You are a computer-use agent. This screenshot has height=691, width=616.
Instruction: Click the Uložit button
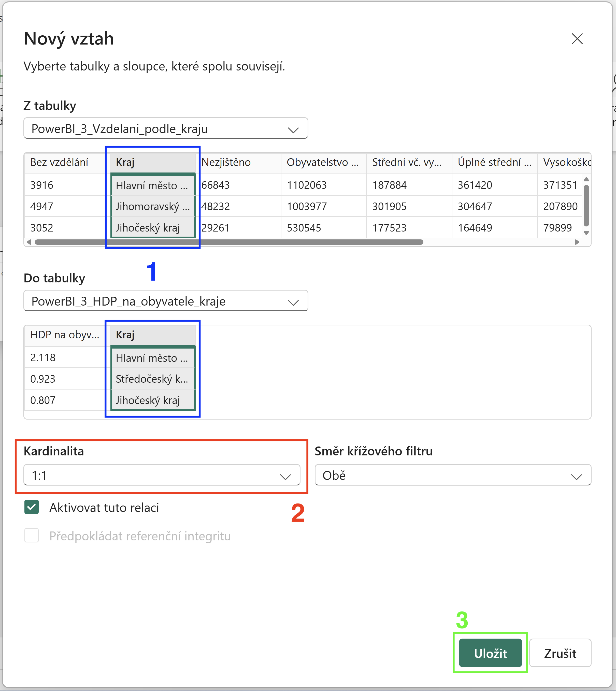pyautogui.click(x=490, y=653)
